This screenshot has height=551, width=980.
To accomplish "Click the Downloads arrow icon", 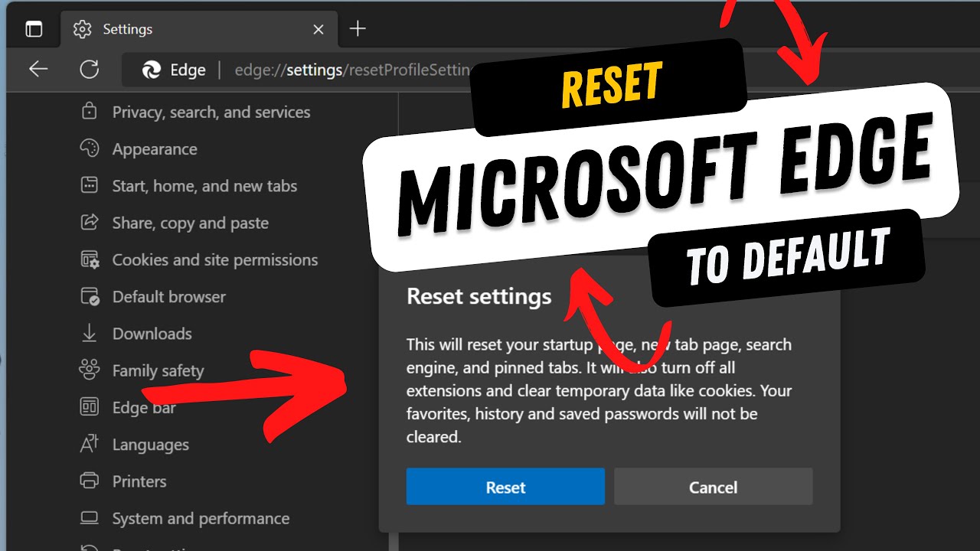I will click(x=90, y=334).
